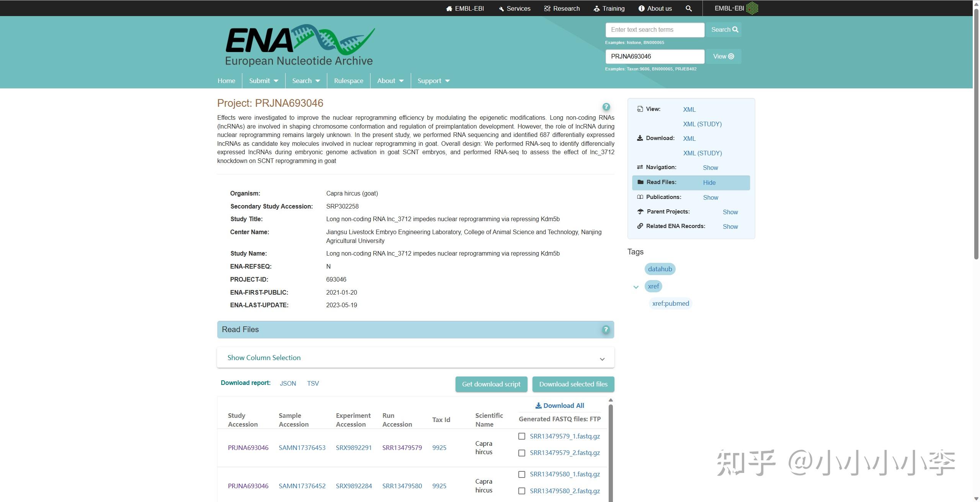Open the Rulespace menu item
The image size is (980, 502).
point(348,81)
